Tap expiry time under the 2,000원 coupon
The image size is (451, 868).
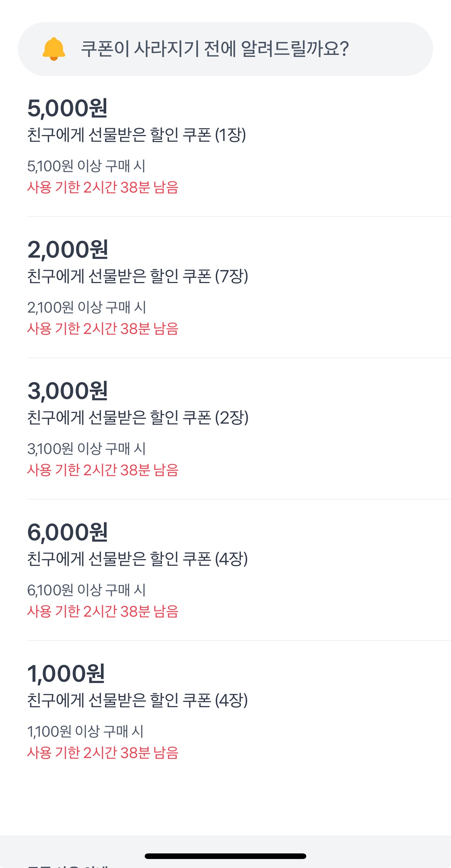tap(103, 329)
